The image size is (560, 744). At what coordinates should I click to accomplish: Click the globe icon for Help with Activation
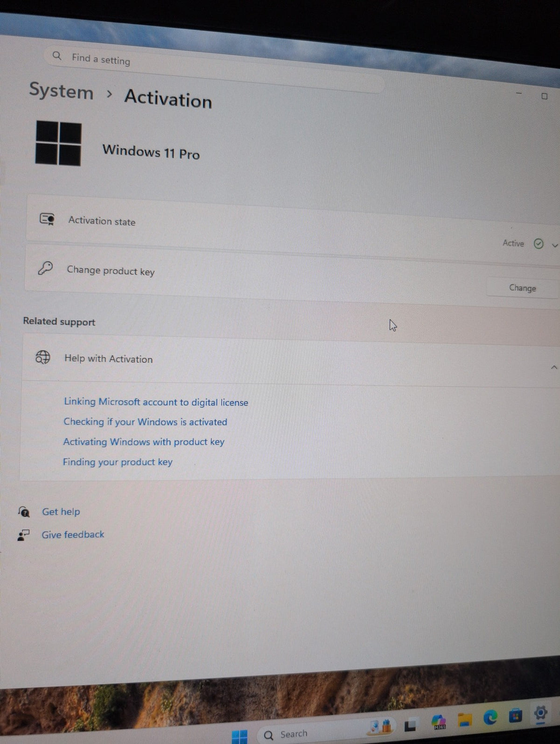[43, 357]
